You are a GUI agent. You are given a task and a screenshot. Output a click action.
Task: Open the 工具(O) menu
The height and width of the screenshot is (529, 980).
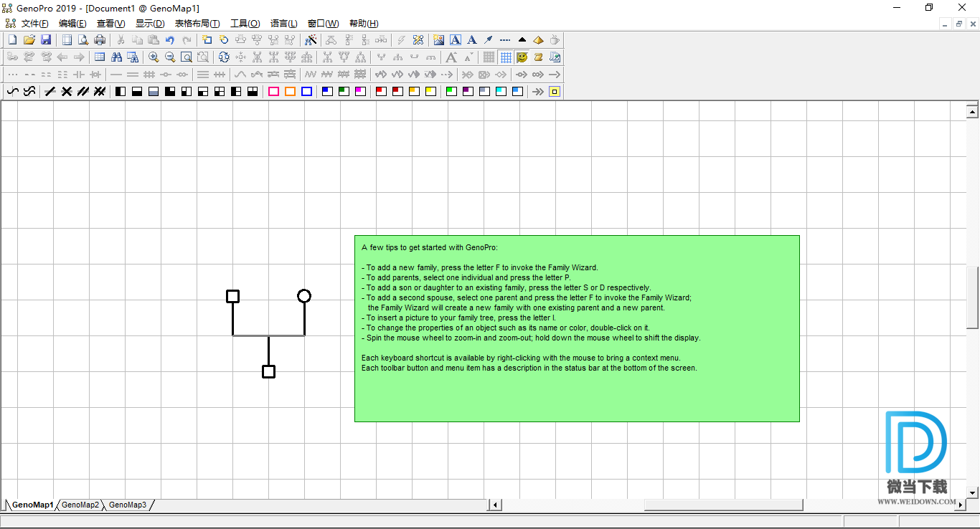[x=245, y=24]
